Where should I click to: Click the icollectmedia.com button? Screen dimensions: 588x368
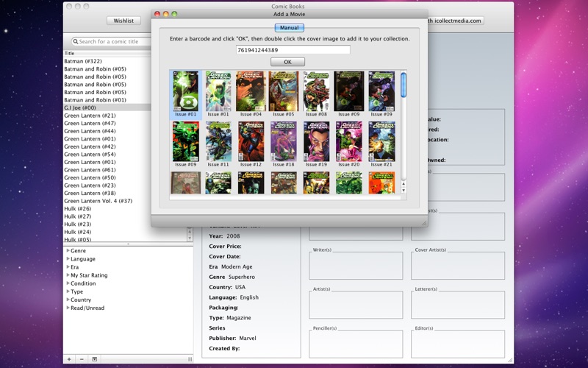456,21
